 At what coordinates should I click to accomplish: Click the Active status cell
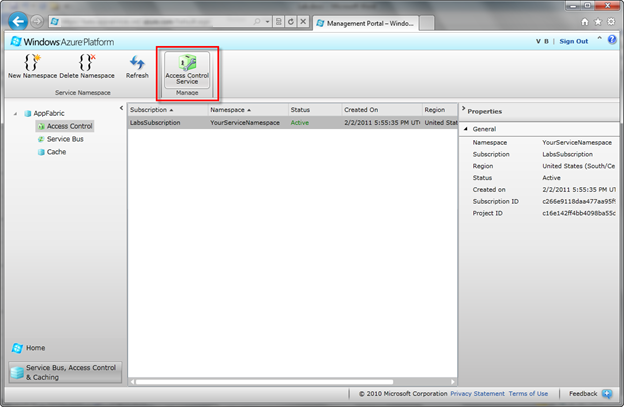(300, 123)
